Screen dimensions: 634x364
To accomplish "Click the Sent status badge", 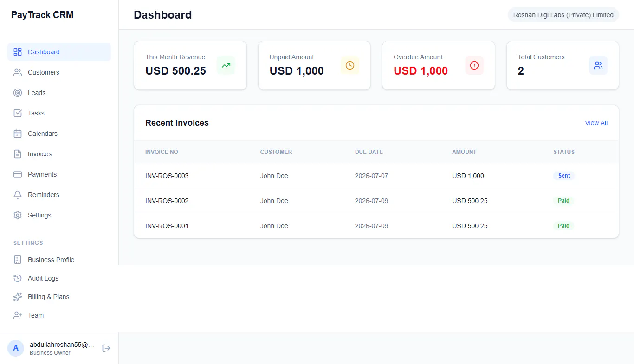I will (564, 176).
